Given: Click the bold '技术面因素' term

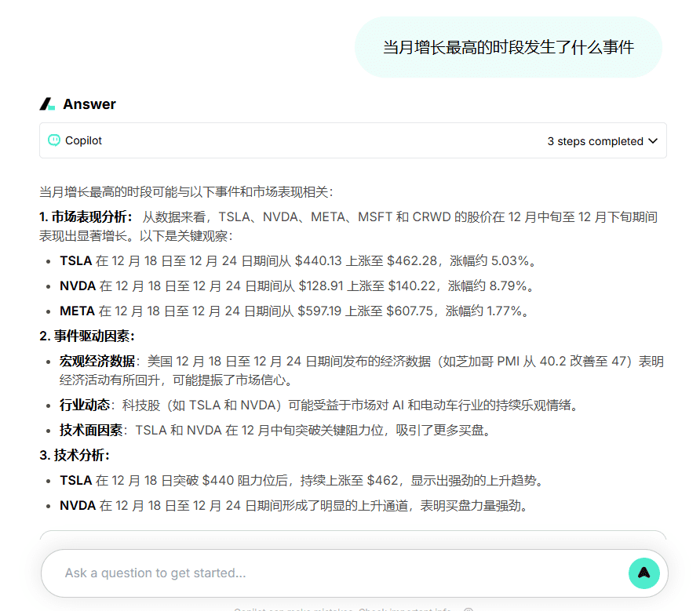Looking at the screenshot, I should [x=91, y=430].
